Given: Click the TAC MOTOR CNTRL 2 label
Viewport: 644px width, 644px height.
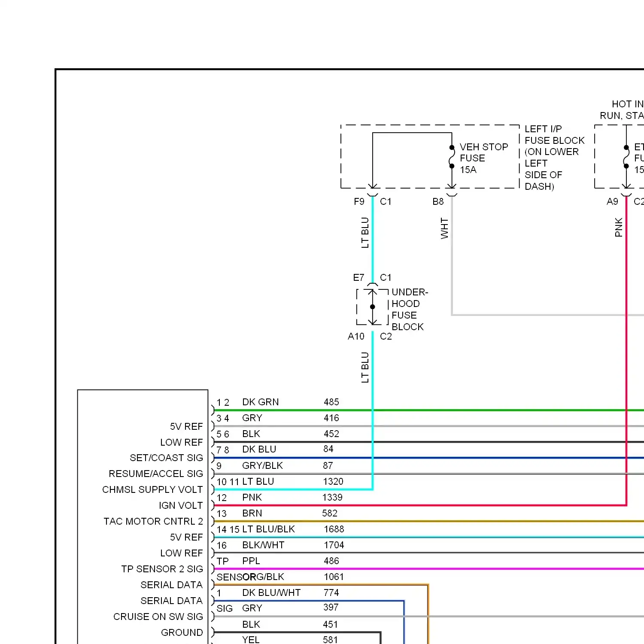Looking at the screenshot, I should (153, 521).
